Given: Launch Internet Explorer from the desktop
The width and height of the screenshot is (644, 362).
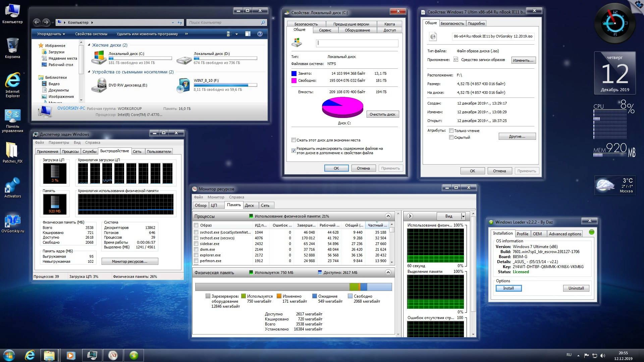Looking at the screenshot, I should click(x=12, y=85).
